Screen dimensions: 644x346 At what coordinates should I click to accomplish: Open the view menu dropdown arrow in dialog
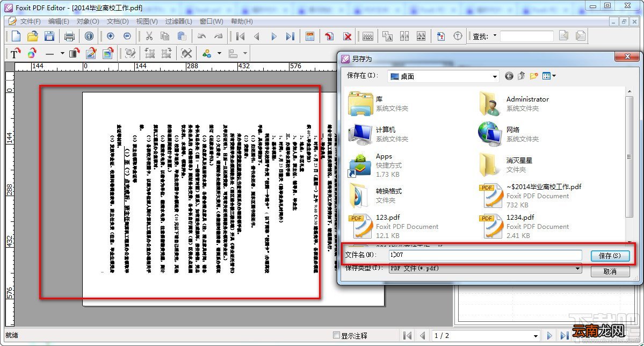pos(554,76)
